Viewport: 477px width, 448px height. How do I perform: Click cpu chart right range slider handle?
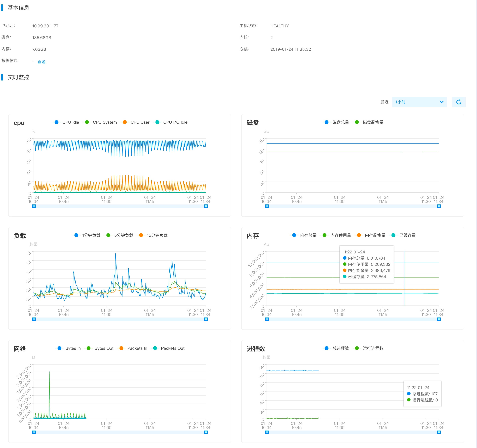[x=206, y=206]
